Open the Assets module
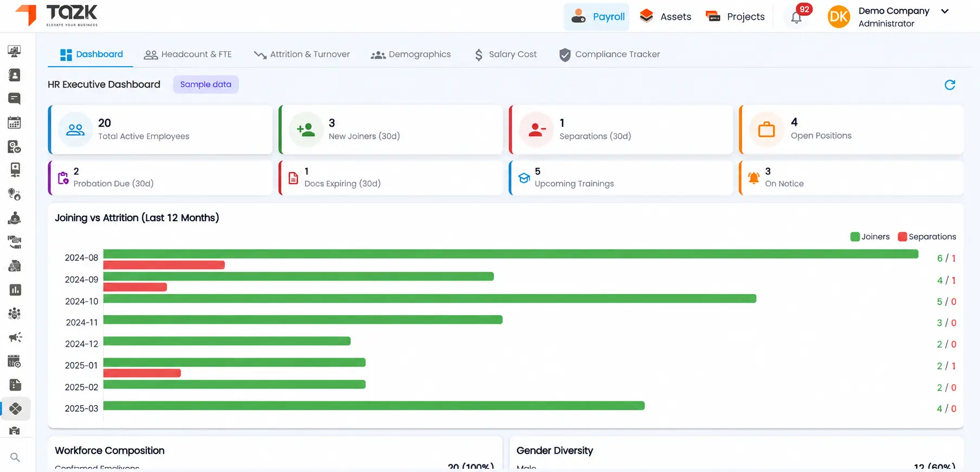This screenshot has height=472, width=980. click(665, 17)
